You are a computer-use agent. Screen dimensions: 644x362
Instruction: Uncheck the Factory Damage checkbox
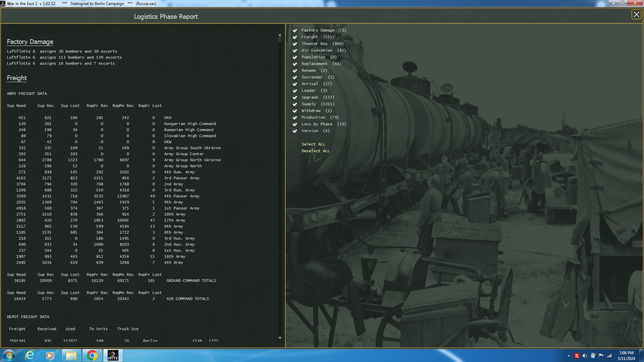pos(295,31)
